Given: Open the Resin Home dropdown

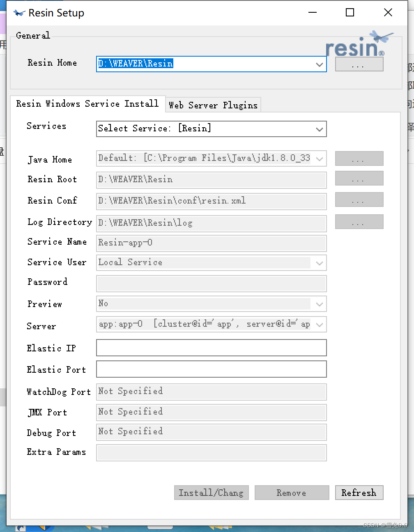Looking at the screenshot, I should click(319, 64).
